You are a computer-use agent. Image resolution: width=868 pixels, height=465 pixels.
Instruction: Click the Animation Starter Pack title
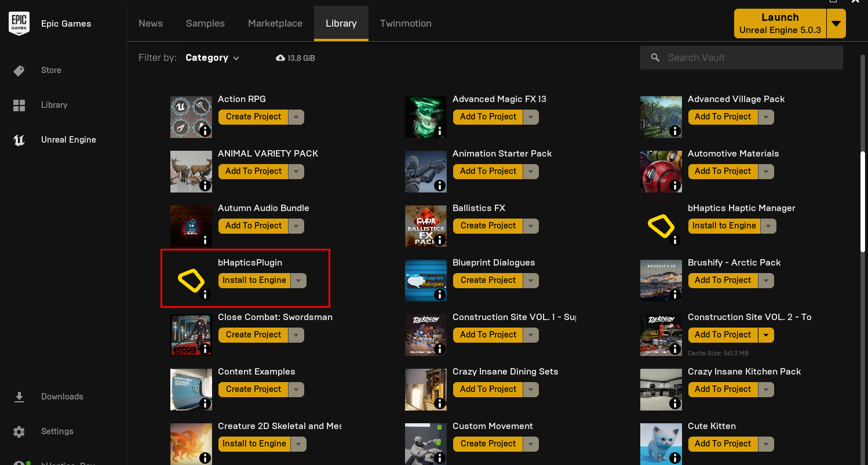click(502, 154)
